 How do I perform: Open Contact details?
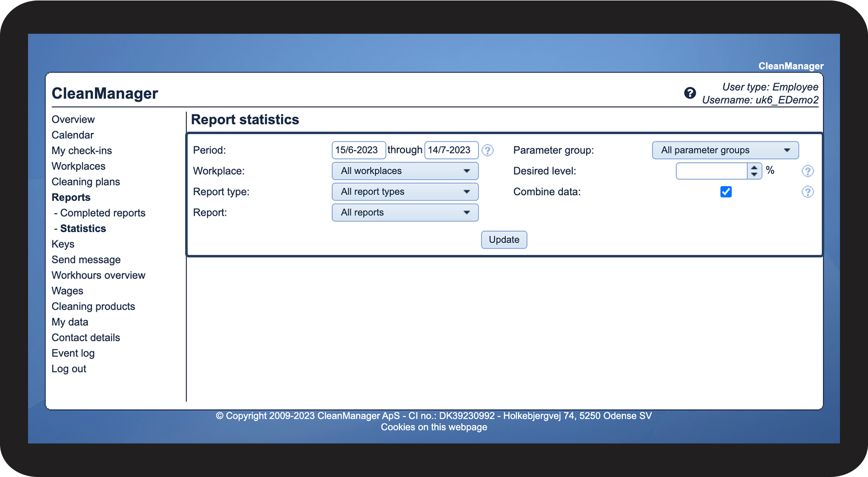tap(86, 337)
